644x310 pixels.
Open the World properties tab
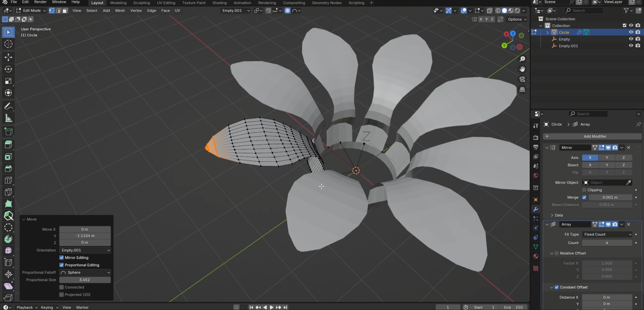coord(536,175)
